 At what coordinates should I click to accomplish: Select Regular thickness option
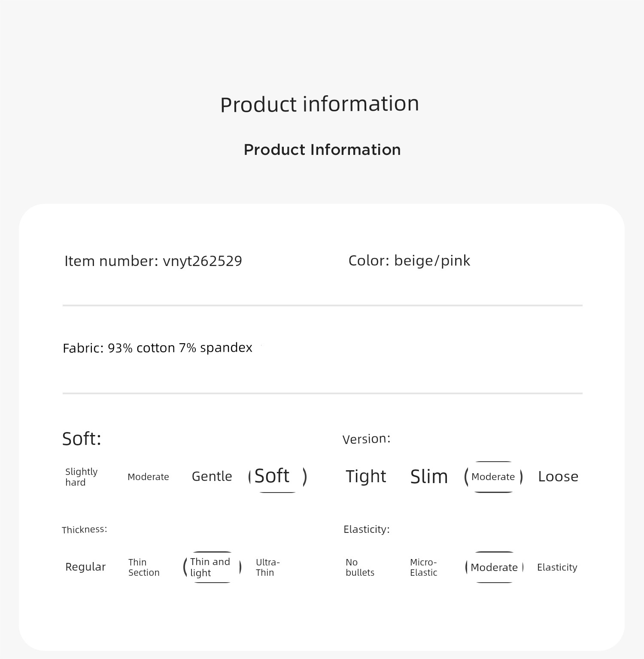pyautogui.click(x=85, y=567)
